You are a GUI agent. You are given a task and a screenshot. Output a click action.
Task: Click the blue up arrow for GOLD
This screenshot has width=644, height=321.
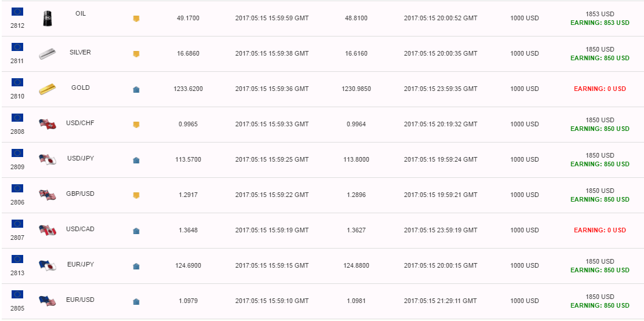136,89
